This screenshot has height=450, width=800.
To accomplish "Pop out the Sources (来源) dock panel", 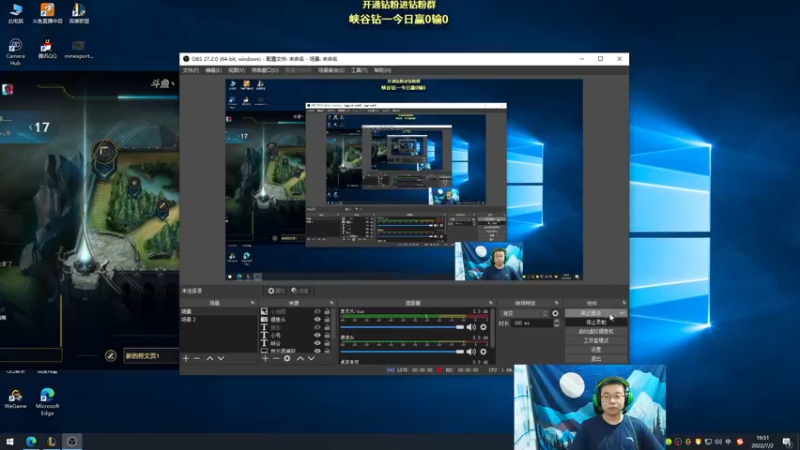I will tap(332, 303).
